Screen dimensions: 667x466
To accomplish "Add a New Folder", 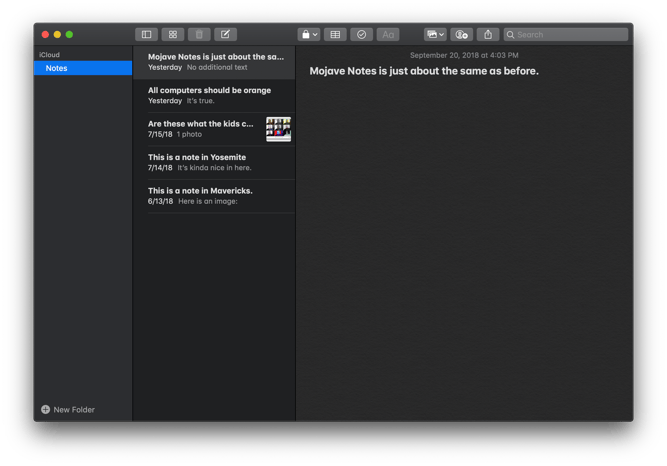I will [68, 409].
